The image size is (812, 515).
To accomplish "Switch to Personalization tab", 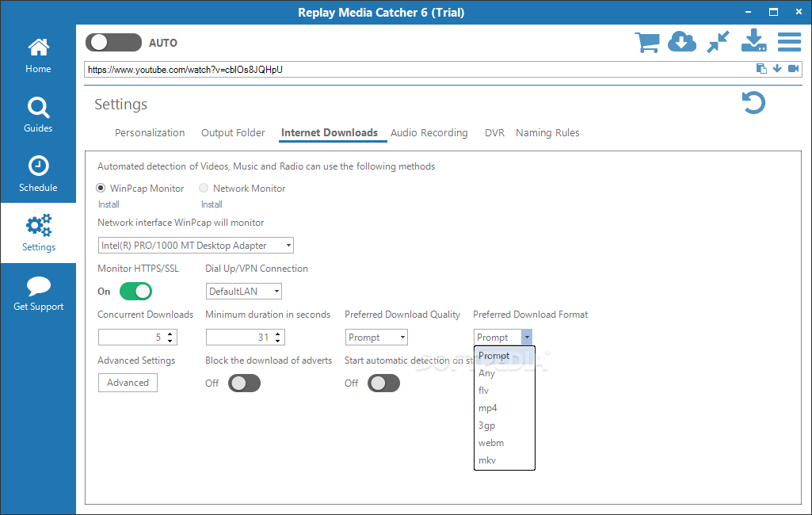I will 150,132.
